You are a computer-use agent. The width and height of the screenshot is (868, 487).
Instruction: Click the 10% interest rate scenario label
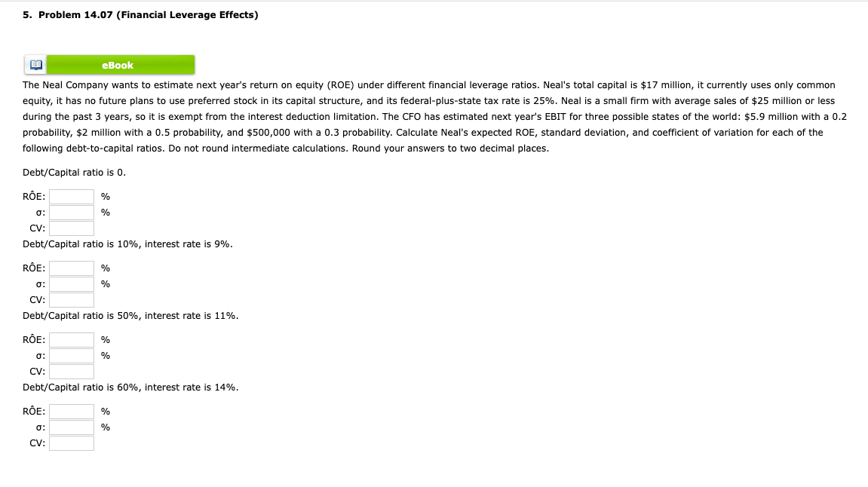[128, 244]
